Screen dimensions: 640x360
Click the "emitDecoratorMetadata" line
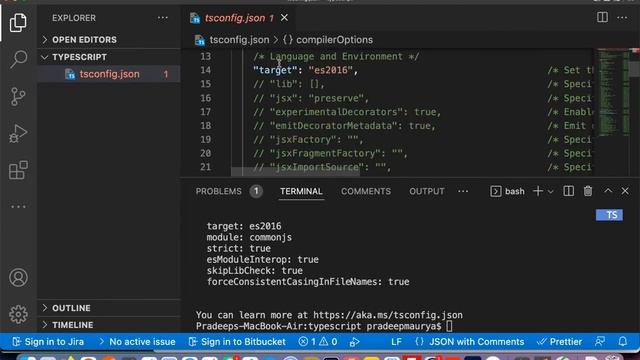(344, 126)
